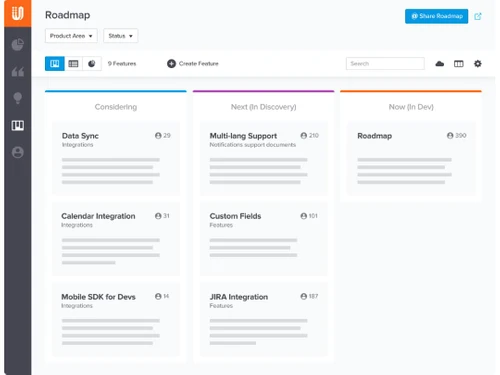Click the Roadmap page heading
Screen dimensions: 500x375
(68, 15)
